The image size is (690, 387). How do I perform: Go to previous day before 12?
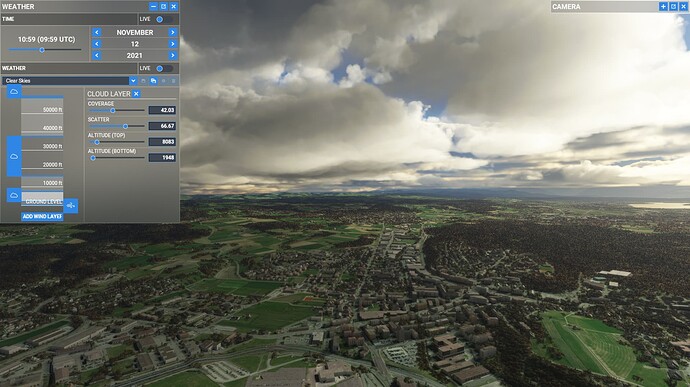[97, 44]
